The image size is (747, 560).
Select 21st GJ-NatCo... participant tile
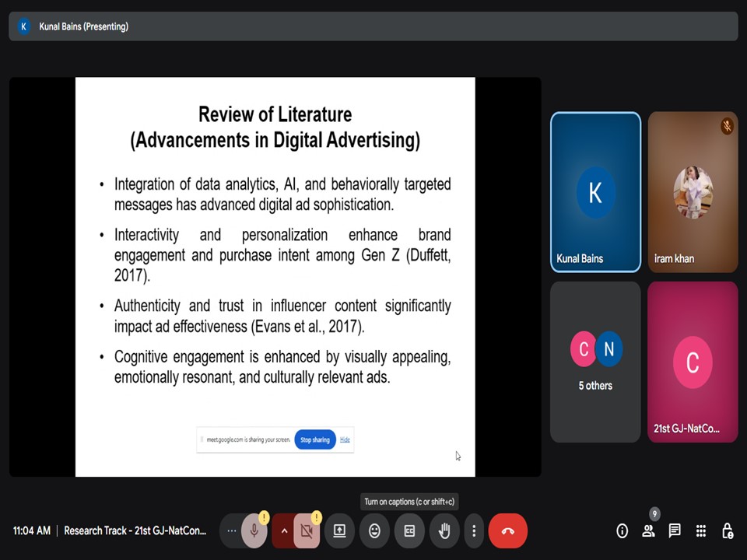point(693,362)
